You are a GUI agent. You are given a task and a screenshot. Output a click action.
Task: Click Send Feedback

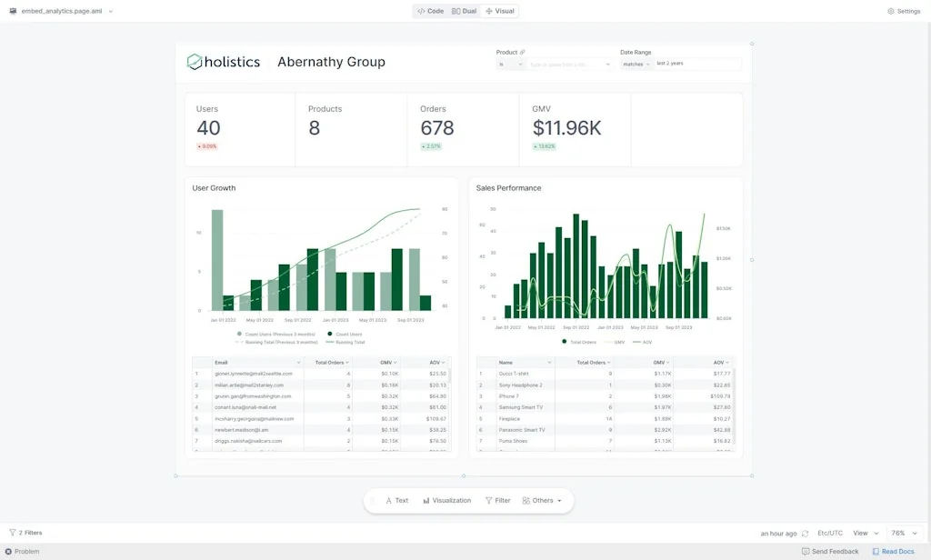tap(830, 551)
